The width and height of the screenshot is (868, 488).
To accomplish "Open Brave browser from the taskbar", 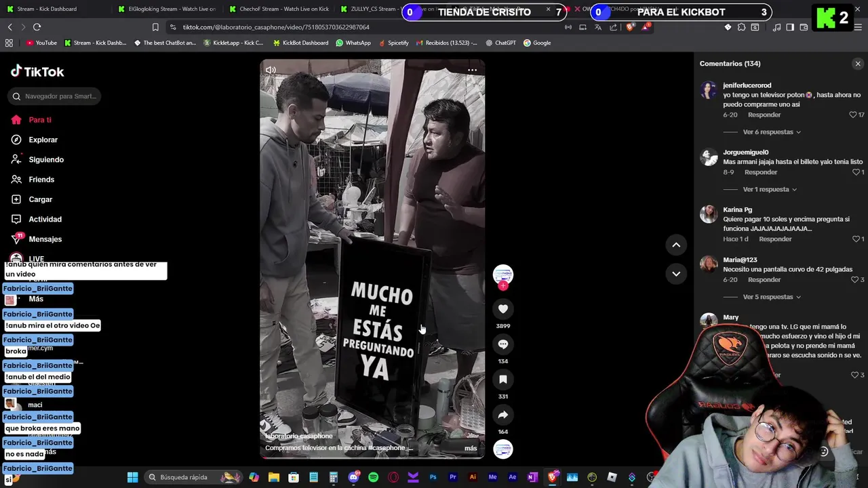I will 552,477.
